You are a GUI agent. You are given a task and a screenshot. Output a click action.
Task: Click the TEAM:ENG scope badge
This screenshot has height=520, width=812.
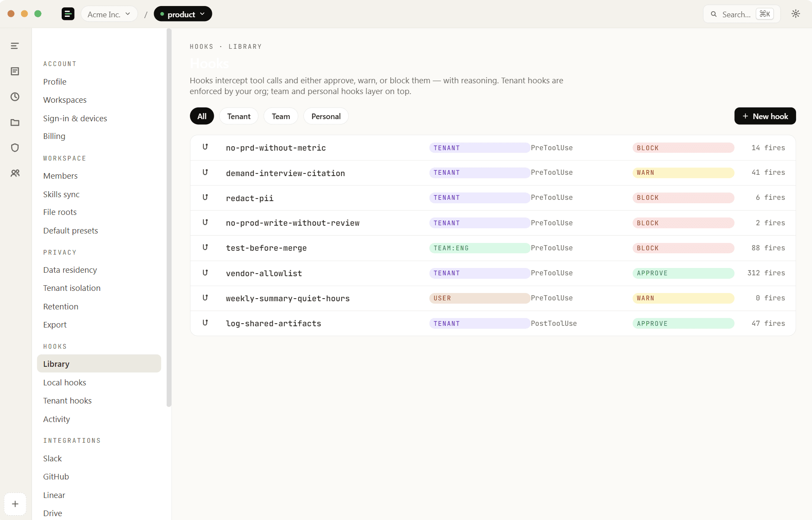click(480, 248)
